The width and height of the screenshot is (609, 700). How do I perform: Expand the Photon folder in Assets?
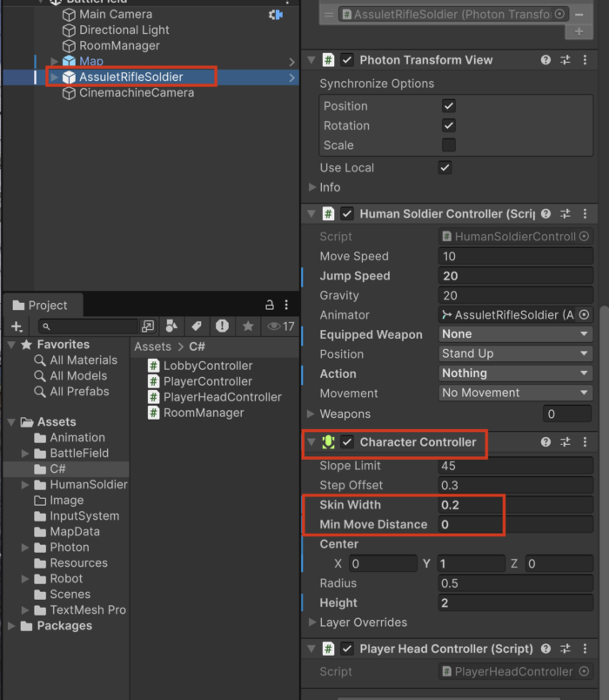25,548
